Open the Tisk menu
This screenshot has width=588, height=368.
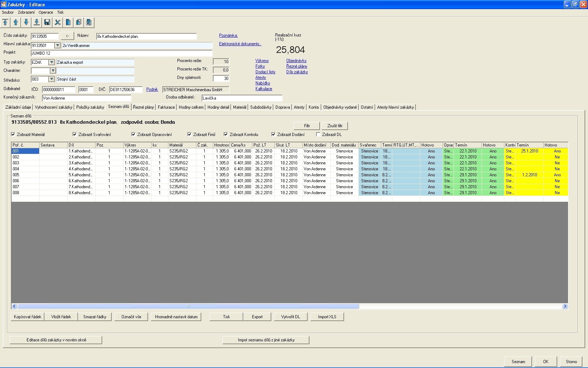(x=61, y=12)
